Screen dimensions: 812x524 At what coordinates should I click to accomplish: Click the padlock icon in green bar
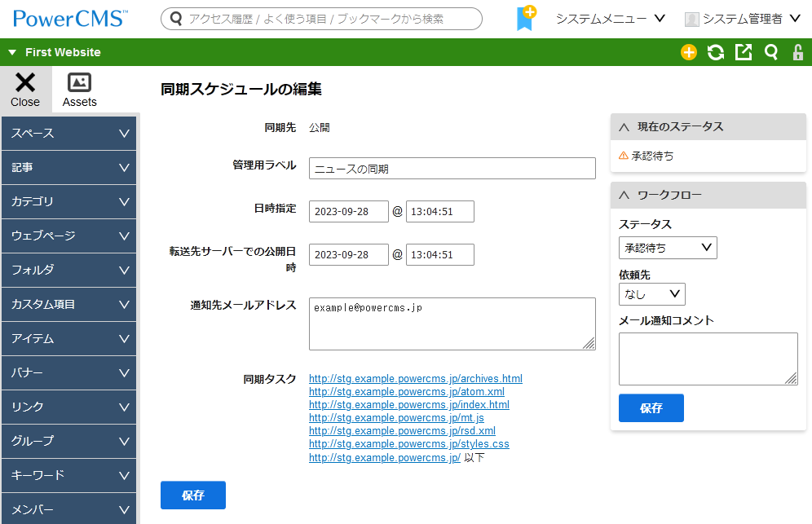pyautogui.click(x=798, y=52)
